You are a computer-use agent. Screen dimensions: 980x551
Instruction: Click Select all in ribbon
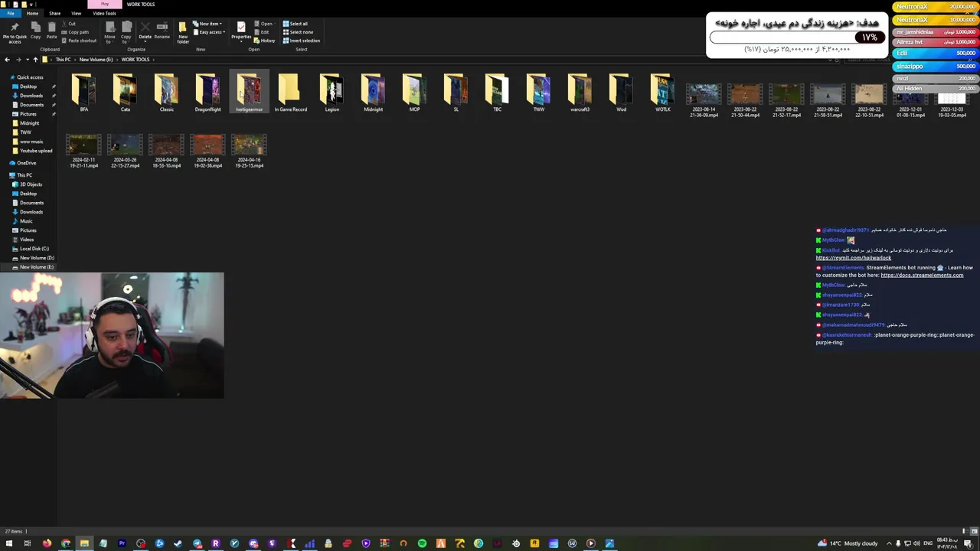295,24
